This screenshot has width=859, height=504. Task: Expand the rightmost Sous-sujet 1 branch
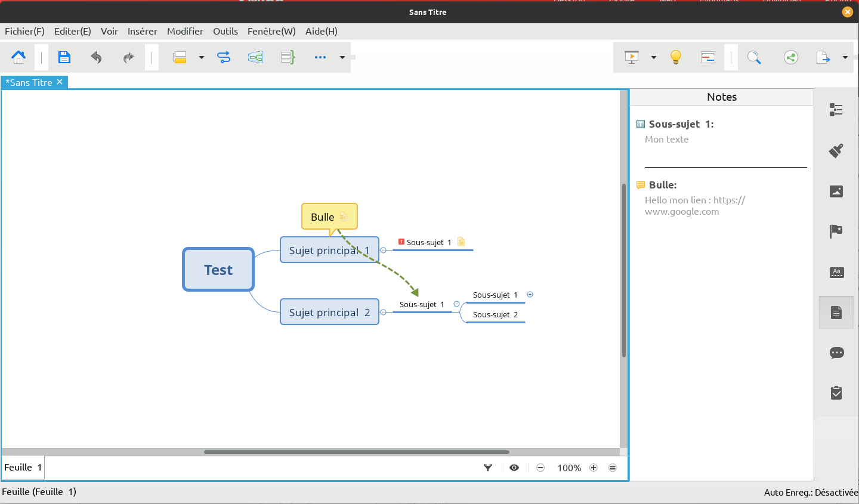pyautogui.click(x=530, y=295)
